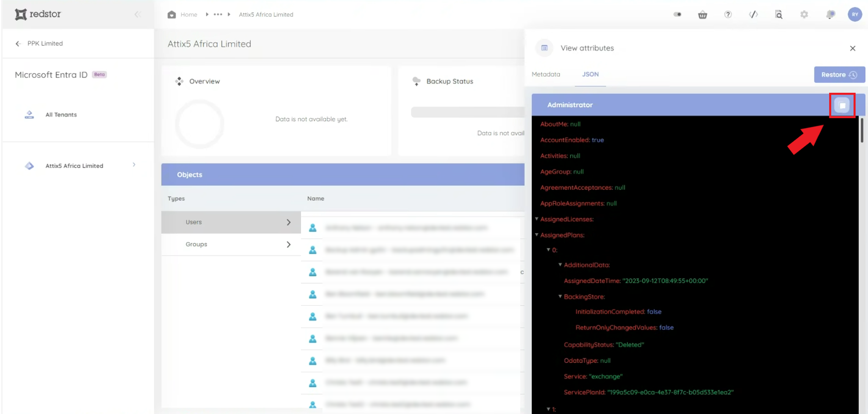Click the AgeGroup: null line
Screen dimensions: 868x414
(x=562, y=172)
